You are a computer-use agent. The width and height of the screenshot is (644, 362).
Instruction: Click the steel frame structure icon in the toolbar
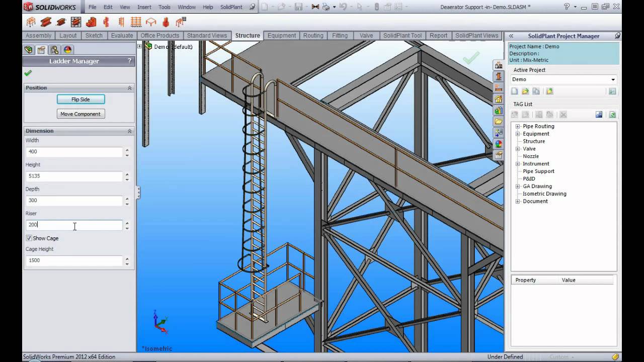click(31, 22)
